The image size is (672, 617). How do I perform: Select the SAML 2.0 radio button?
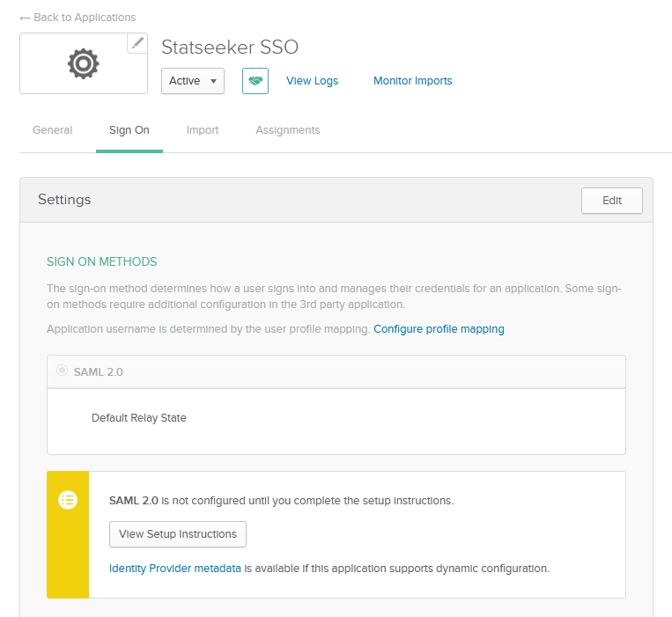coord(63,370)
